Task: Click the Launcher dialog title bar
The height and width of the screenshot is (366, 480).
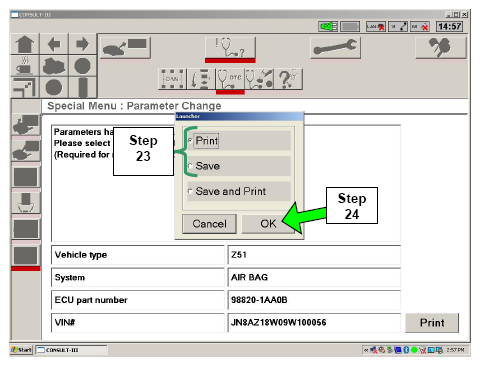Action: point(239,116)
